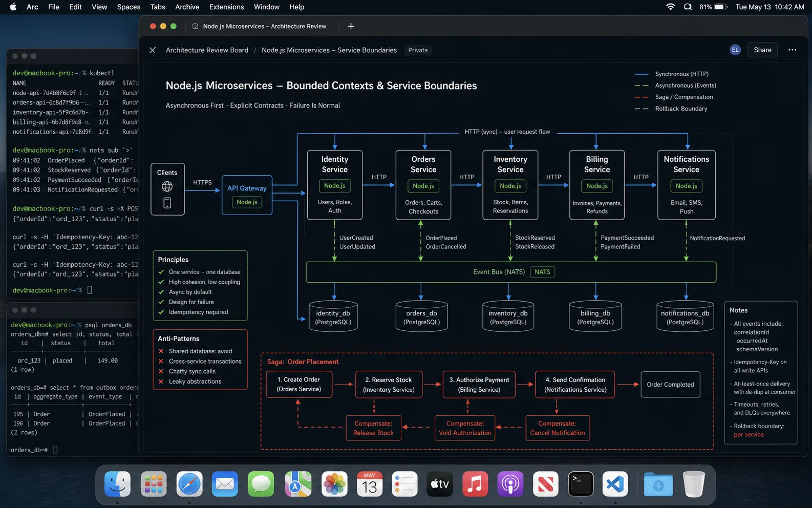Screen dimensions: 812x508
Task: Go to Architecture Review Board breadcrumb
Action: click(x=207, y=50)
